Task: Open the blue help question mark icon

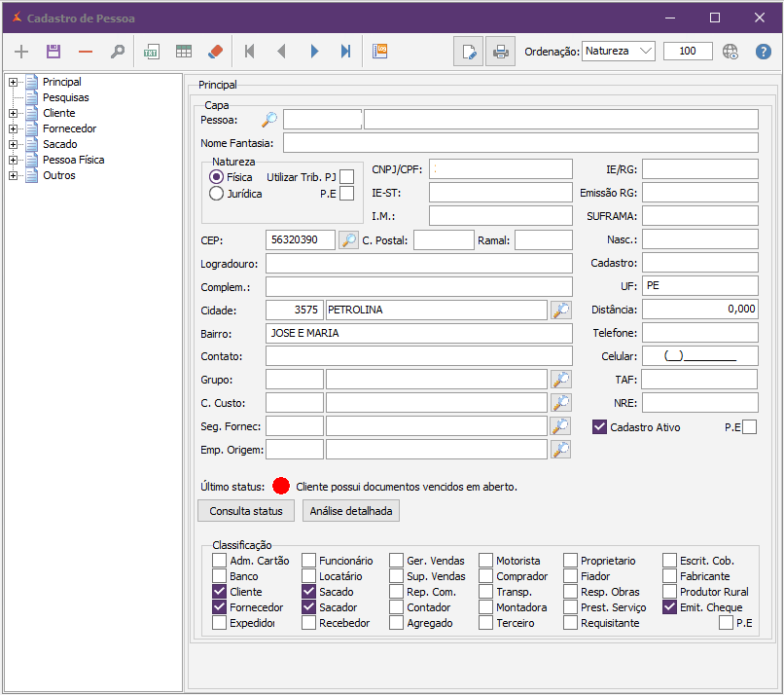Action: (x=763, y=52)
